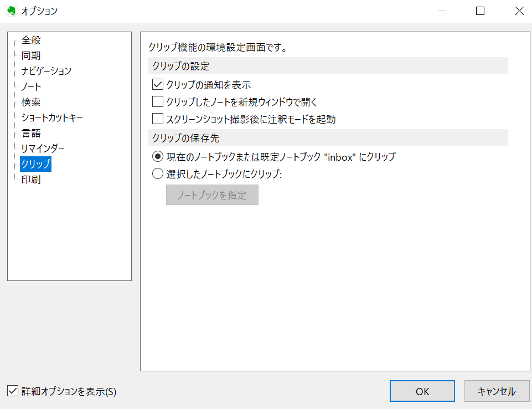Screen dimensions: 532x409
Task: Maximize the オプション dialog window
Action: pyautogui.click(x=480, y=11)
